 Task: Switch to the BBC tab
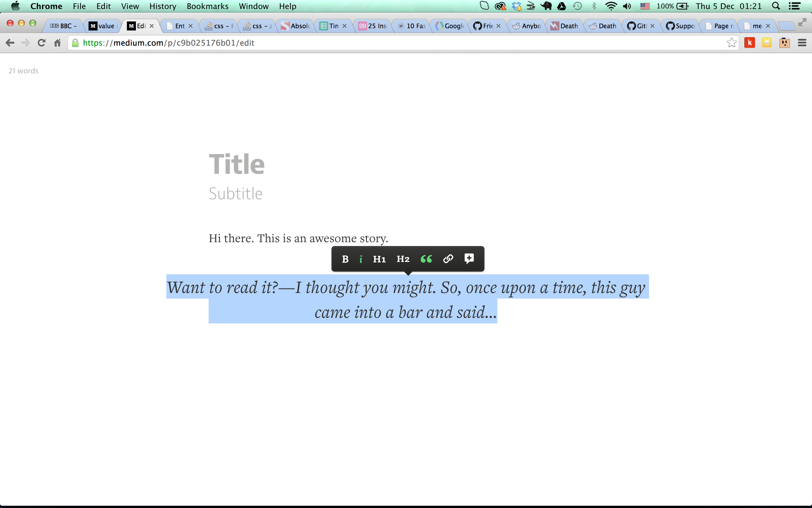coord(64,26)
